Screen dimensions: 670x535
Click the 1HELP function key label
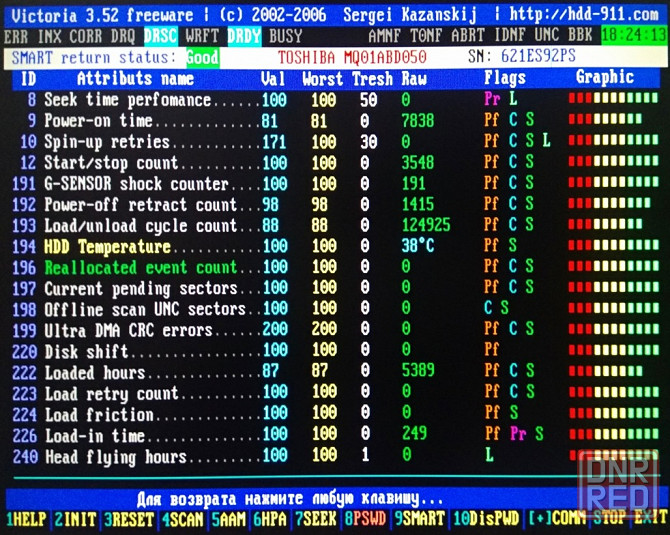25,519
